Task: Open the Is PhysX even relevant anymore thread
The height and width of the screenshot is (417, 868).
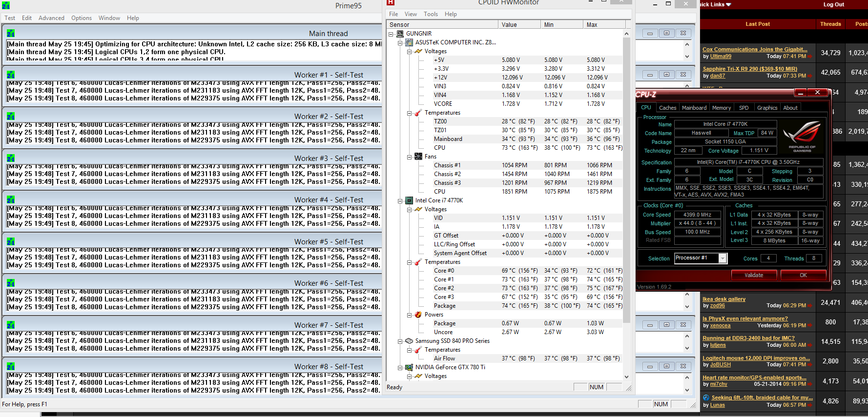Action: [x=745, y=318]
